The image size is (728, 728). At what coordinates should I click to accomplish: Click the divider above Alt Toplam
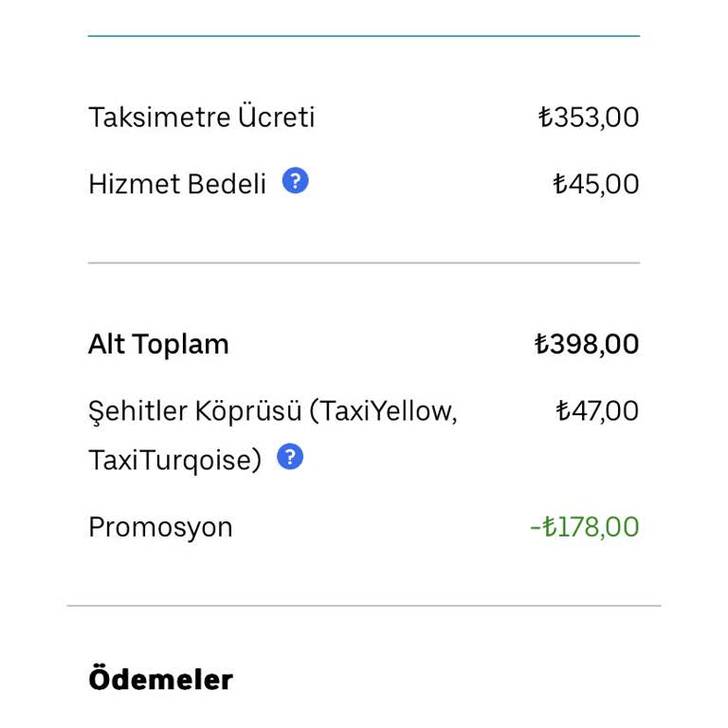click(364, 263)
